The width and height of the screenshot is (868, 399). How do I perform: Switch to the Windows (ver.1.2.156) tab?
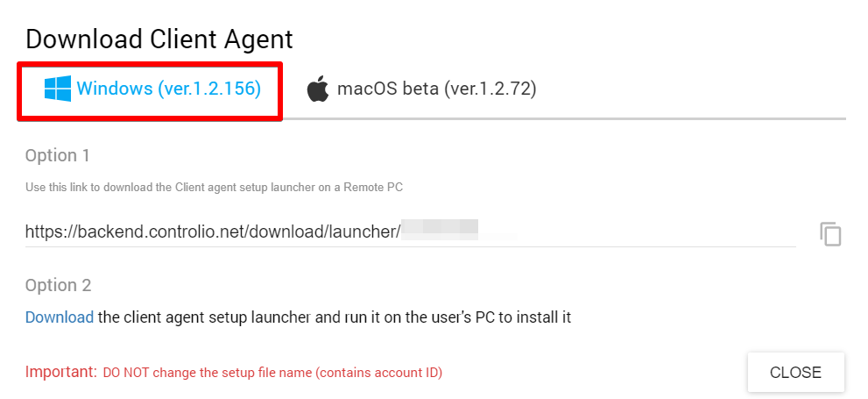click(152, 89)
